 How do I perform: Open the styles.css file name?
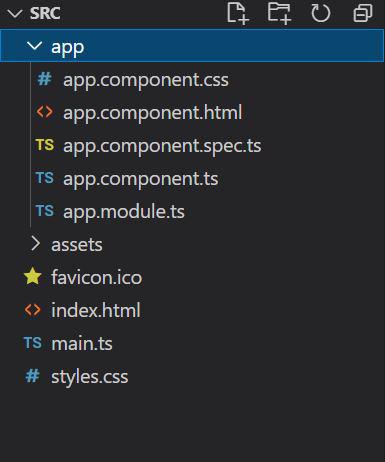90,377
